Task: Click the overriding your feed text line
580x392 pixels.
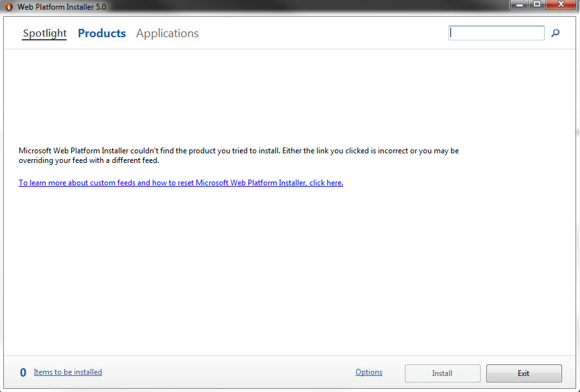Action: point(89,160)
